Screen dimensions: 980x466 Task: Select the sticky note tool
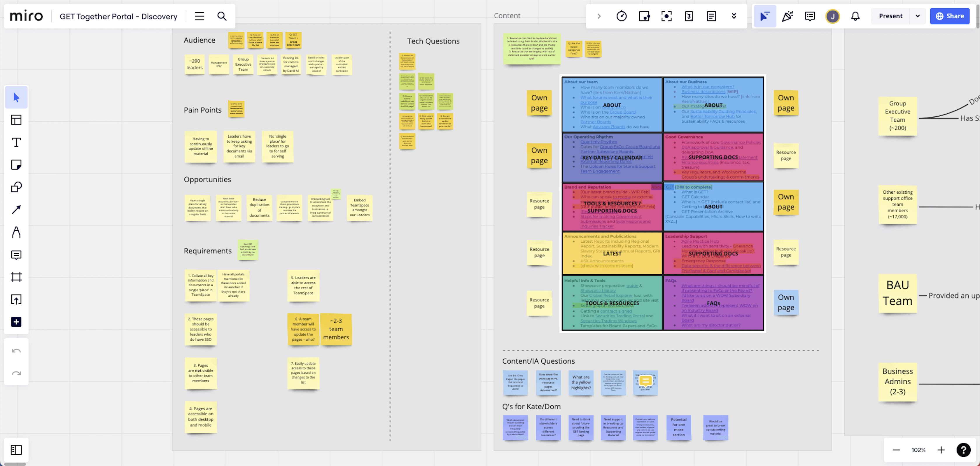point(16,165)
